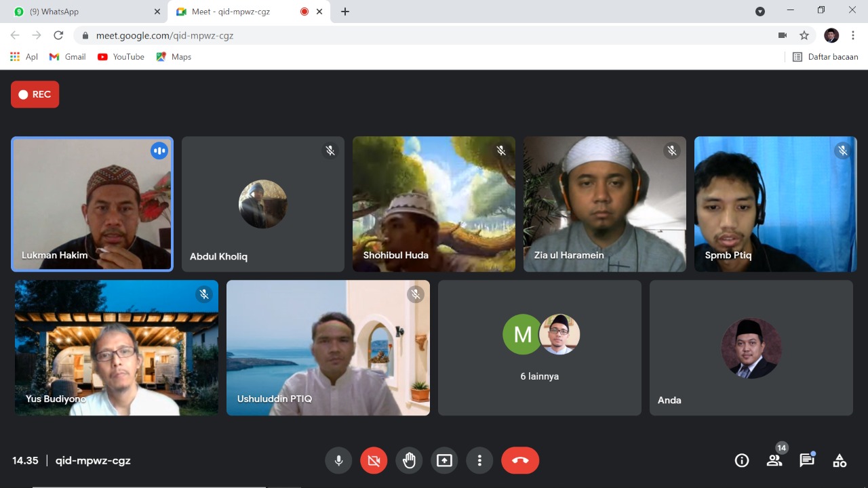Click the Lukman Hakim name label
The height and width of the screenshot is (488, 868).
(x=54, y=256)
